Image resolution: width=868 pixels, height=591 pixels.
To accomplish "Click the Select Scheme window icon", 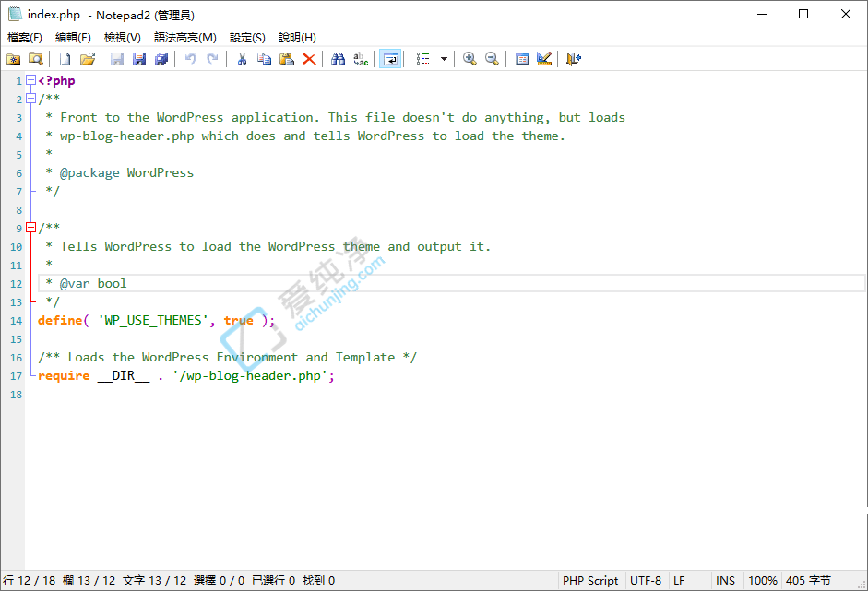I will (521, 59).
